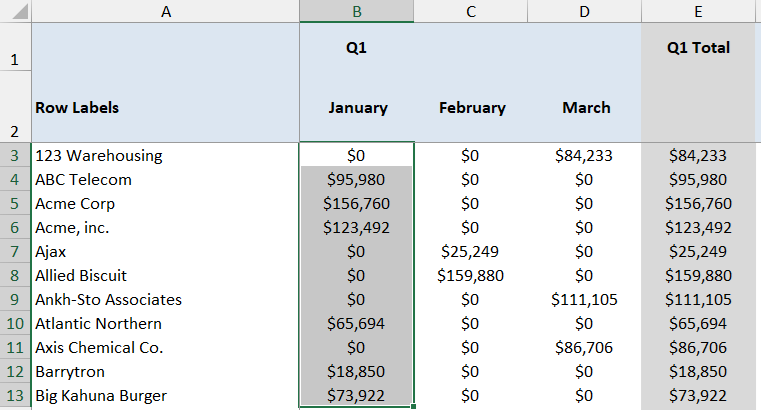Click Q1 Total $86,706 for Axis Chemical Co.
The height and width of the screenshot is (410, 761).
(x=698, y=347)
